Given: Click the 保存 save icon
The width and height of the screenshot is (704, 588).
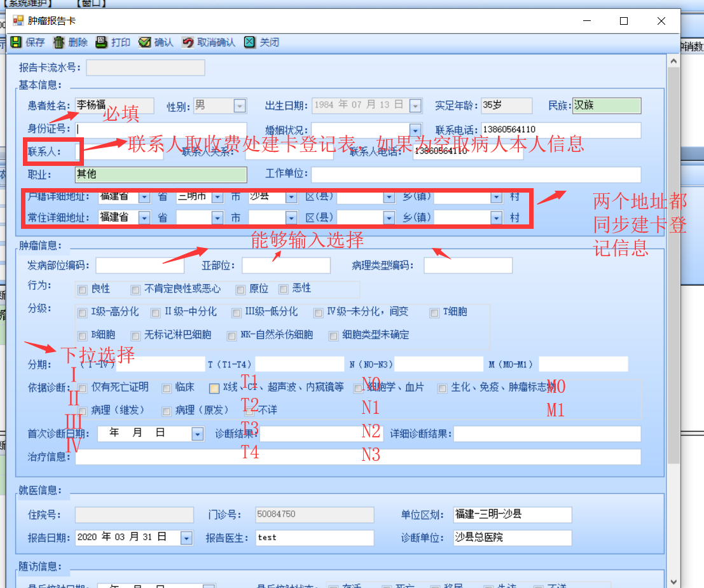Looking at the screenshot, I should pyautogui.click(x=16, y=42).
